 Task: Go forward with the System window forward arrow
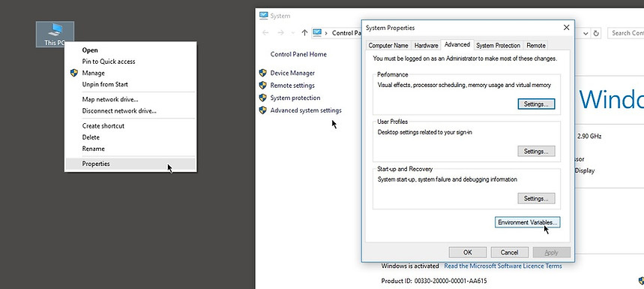pyautogui.click(x=280, y=33)
